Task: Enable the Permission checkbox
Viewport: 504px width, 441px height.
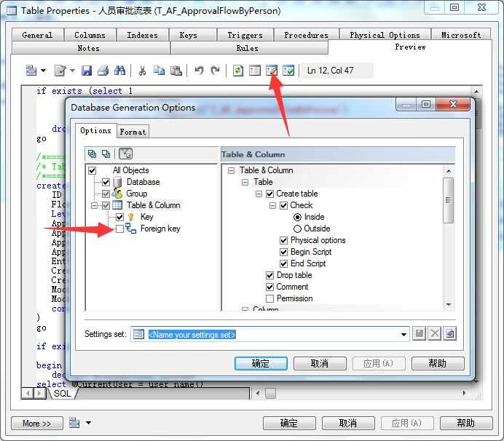Action: click(x=270, y=298)
